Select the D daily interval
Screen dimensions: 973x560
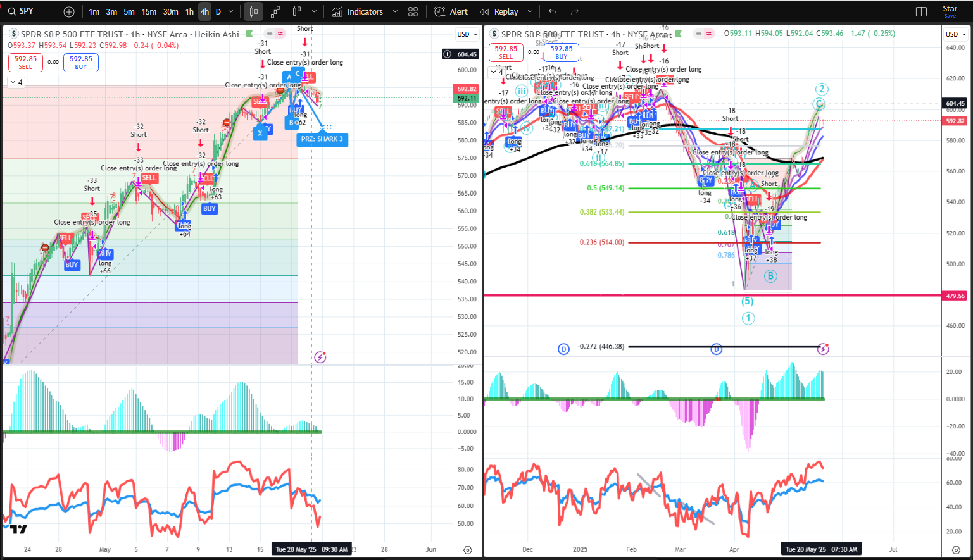pyautogui.click(x=218, y=11)
